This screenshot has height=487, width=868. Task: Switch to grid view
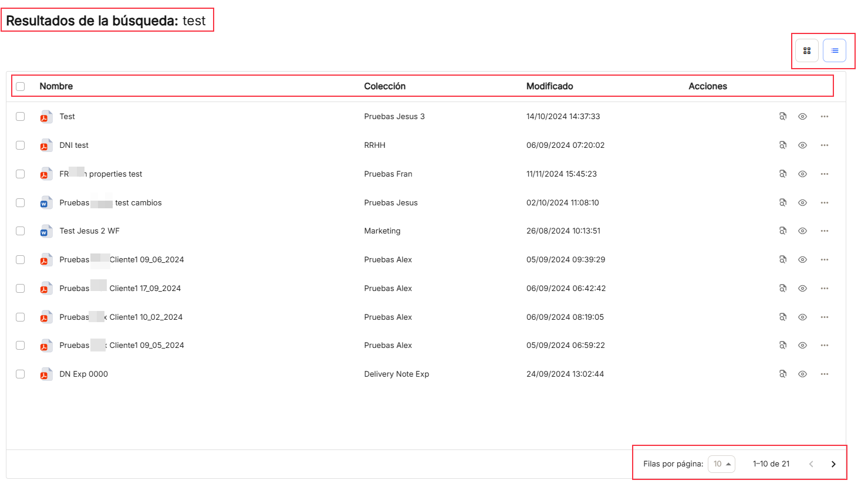807,50
